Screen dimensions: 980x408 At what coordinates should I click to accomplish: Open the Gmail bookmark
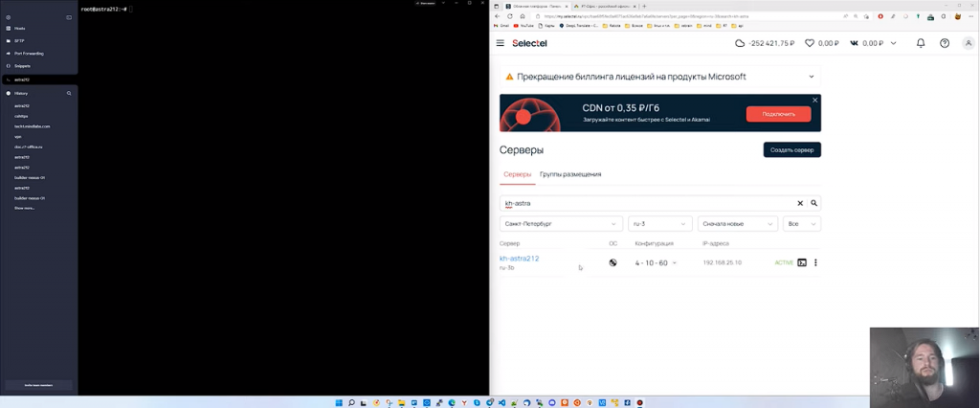pos(501,26)
